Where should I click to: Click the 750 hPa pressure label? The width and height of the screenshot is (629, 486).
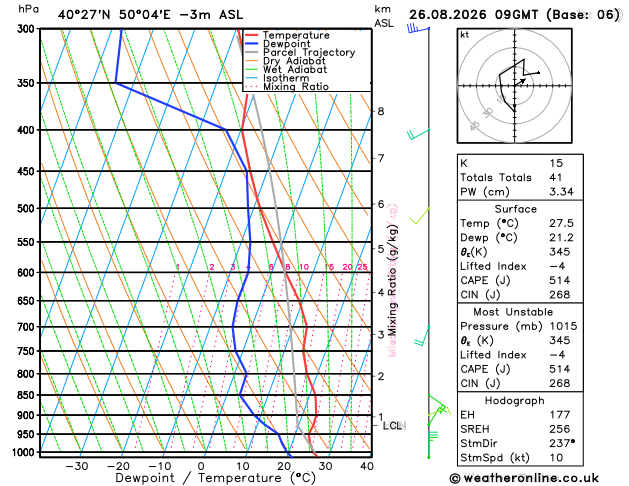tap(28, 351)
